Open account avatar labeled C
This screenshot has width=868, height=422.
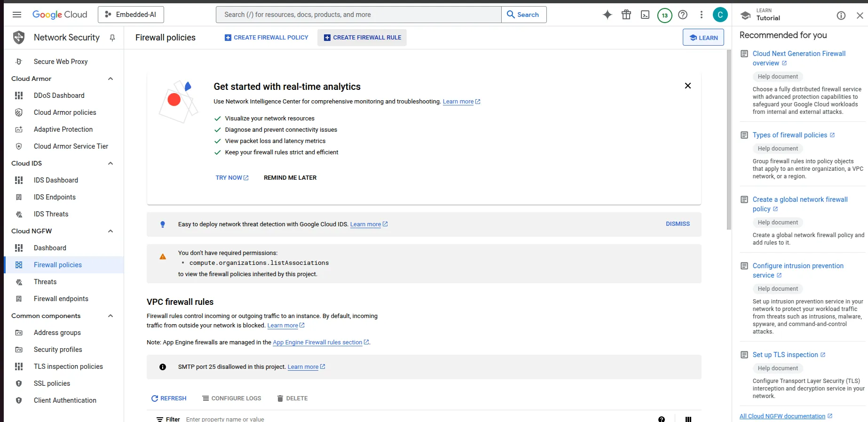coord(720,15)
